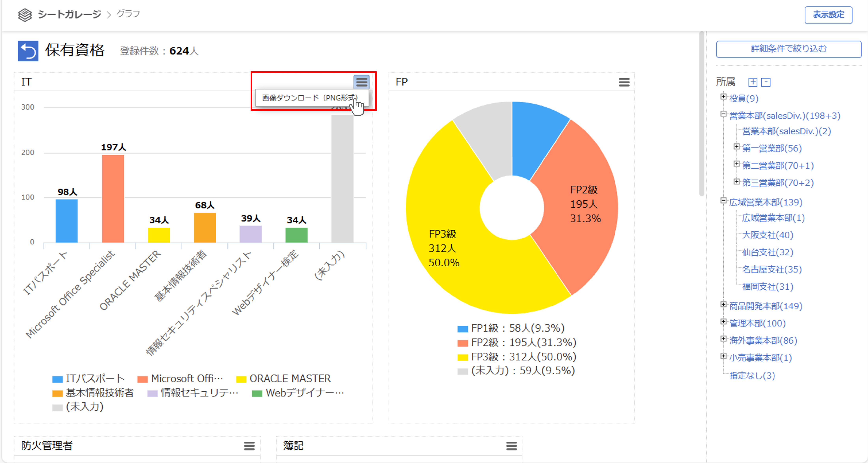Image resolution: width=868 pixels, height=463 pixels.
Task: Toggle FP1級 legend item in pie chart
Action: tap(511, 328)
